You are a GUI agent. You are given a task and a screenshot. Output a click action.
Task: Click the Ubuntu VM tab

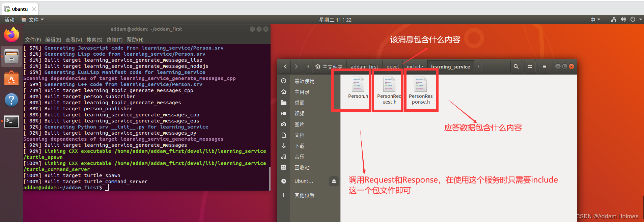coord(20,9)
